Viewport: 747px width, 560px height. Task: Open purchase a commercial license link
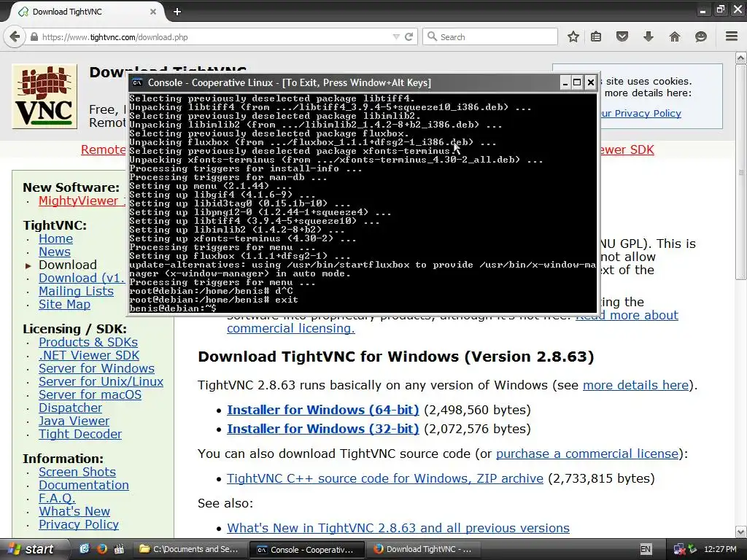(x=587, y=454)
